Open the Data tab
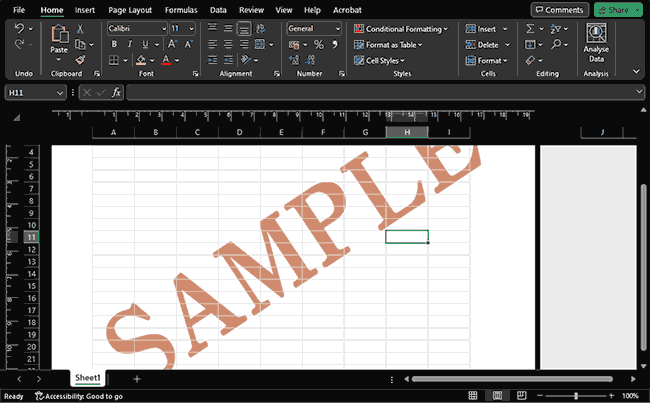Image resolution: width=650 pixels, height=403 pixels. pos(218,10)
